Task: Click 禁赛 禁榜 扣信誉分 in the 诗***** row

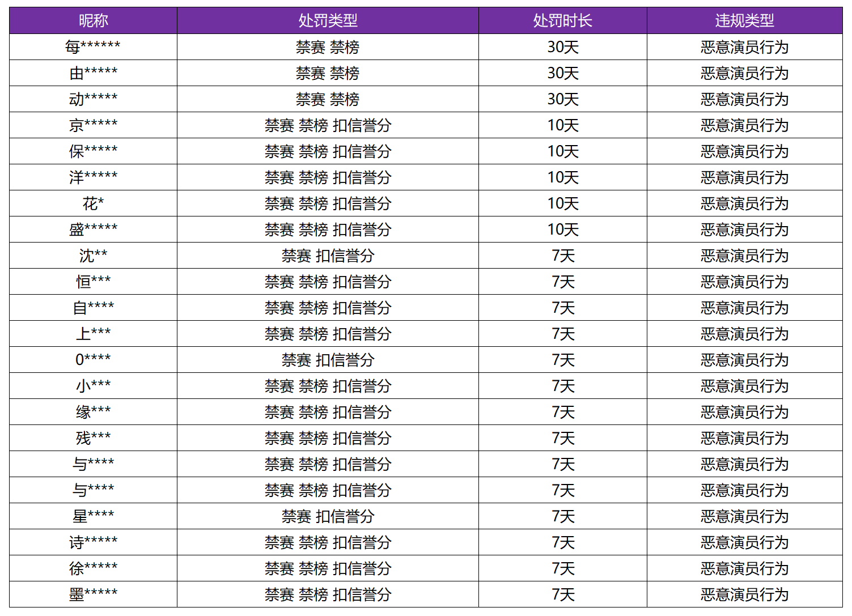Action: click(328, 542)
